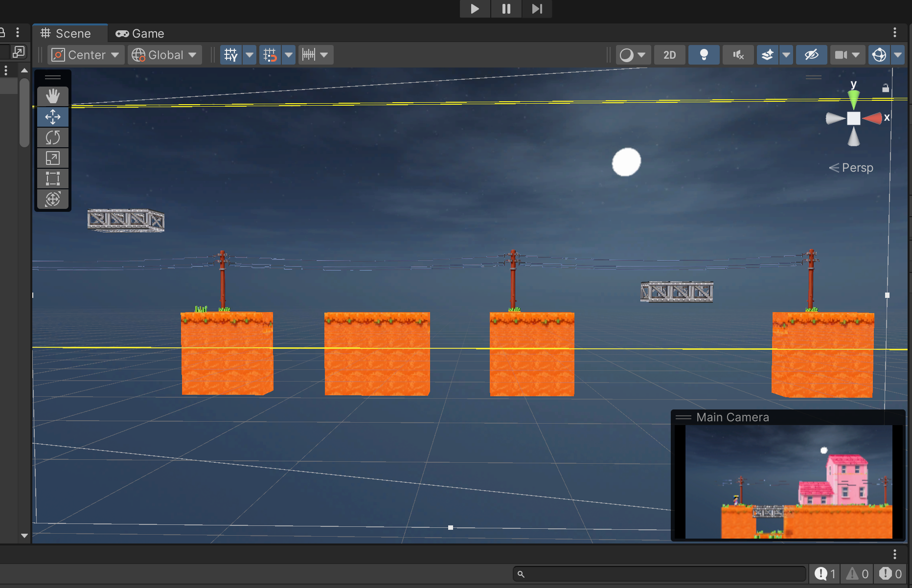The width and height of the screenshot is (912, 588).
Task: Click the console search field
Action: pyautogui.click(x=660, y=574)
